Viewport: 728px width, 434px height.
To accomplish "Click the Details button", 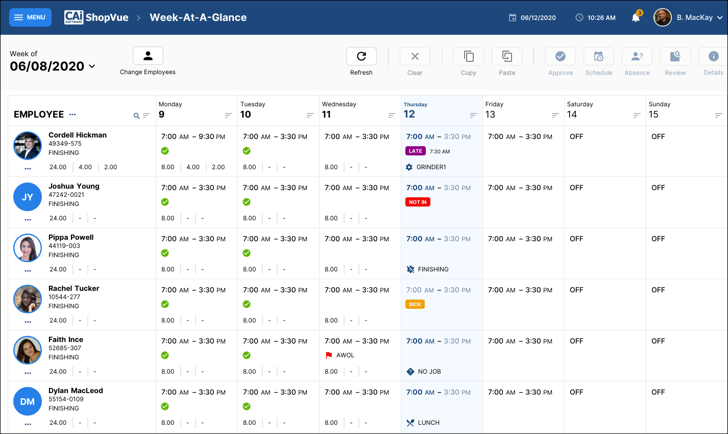I will pos(713,57).
